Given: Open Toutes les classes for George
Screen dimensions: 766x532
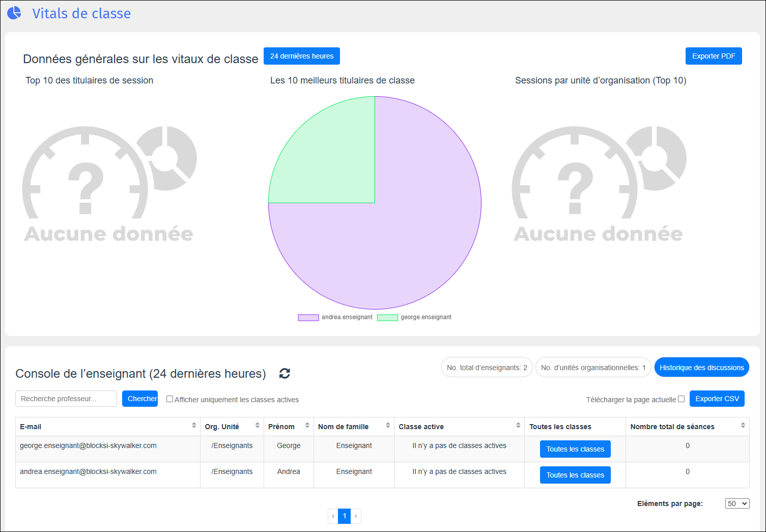Looking at the screenshot, I should 575,449.
